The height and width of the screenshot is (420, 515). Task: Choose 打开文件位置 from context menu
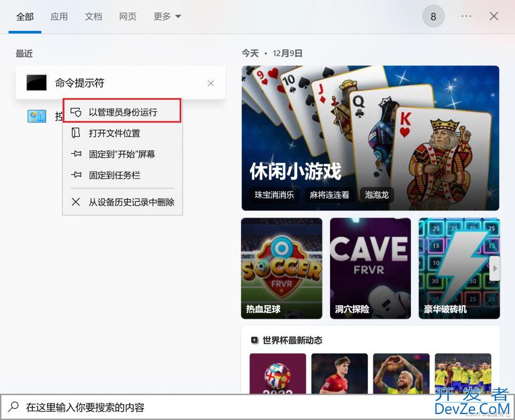122,133
